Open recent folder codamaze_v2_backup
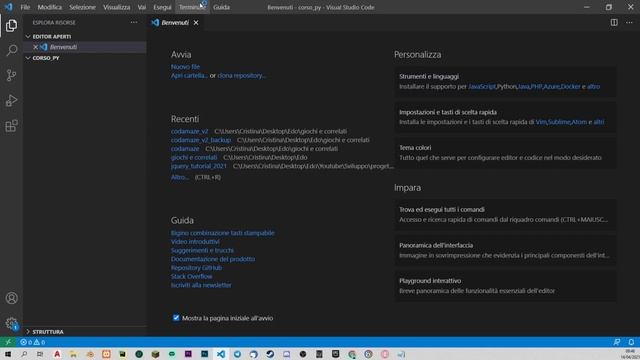The width and height of the screenshot is (640, 360). (x=201, y=140)
